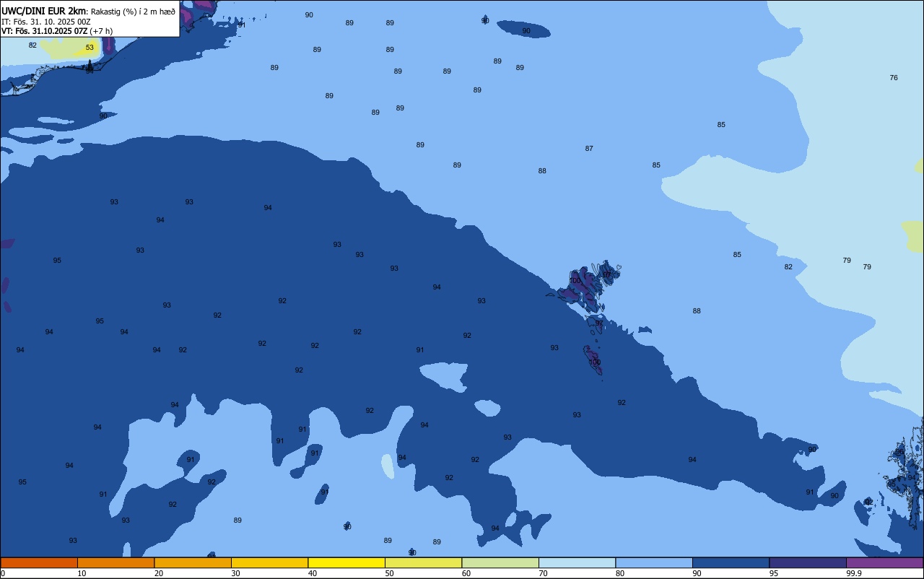This screenshot has width=924, height=579.
Task: Click the 'UWC/DINI EUR 2km' title text
Action: click(x=44, y=11)
